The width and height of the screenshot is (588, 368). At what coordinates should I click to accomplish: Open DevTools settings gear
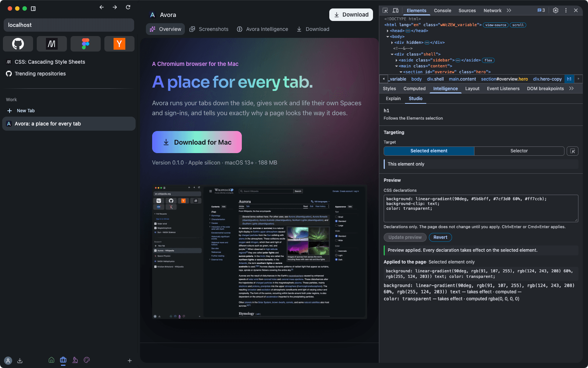pyautogui.click(x=556, y=10)
